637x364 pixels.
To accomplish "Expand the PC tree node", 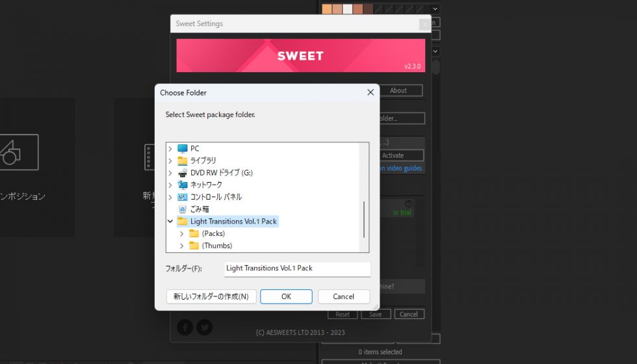I will coord(170,149).
